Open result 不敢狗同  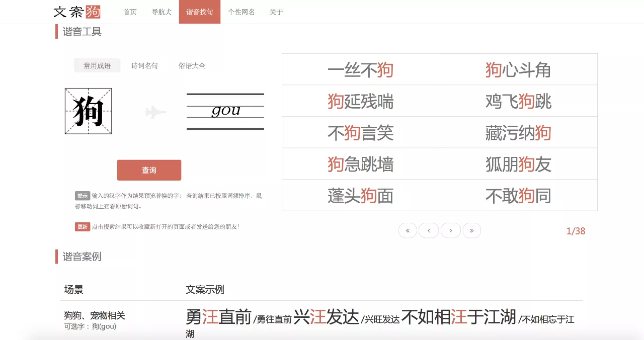pos(518,196)
